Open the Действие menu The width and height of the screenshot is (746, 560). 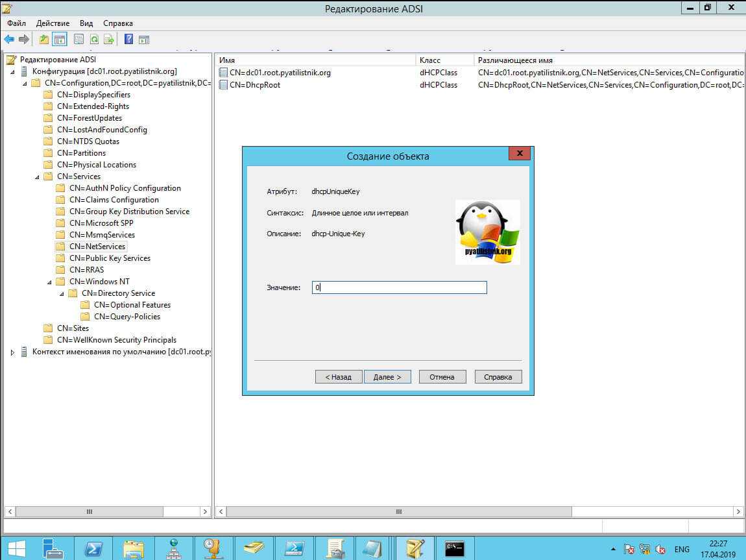(x=53, y=23)
